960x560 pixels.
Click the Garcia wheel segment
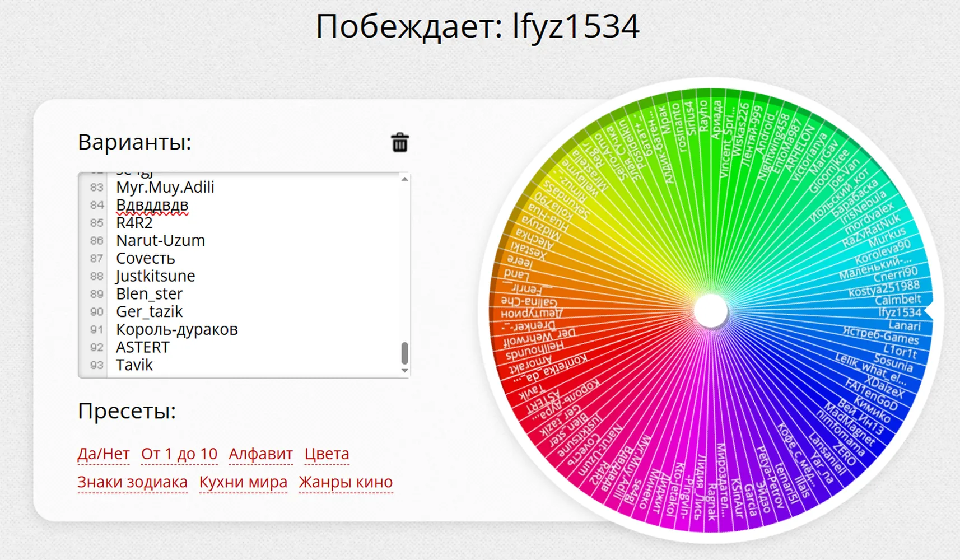750,500
